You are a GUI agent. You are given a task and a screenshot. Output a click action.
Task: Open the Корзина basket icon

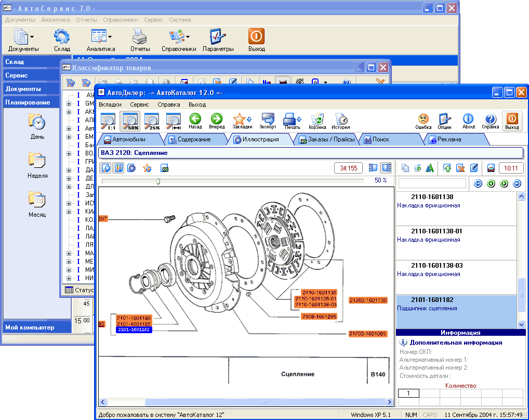(317, 120)
